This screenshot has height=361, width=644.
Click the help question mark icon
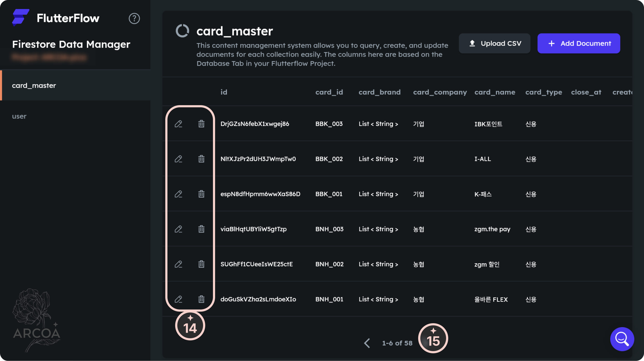pos(134,18)
